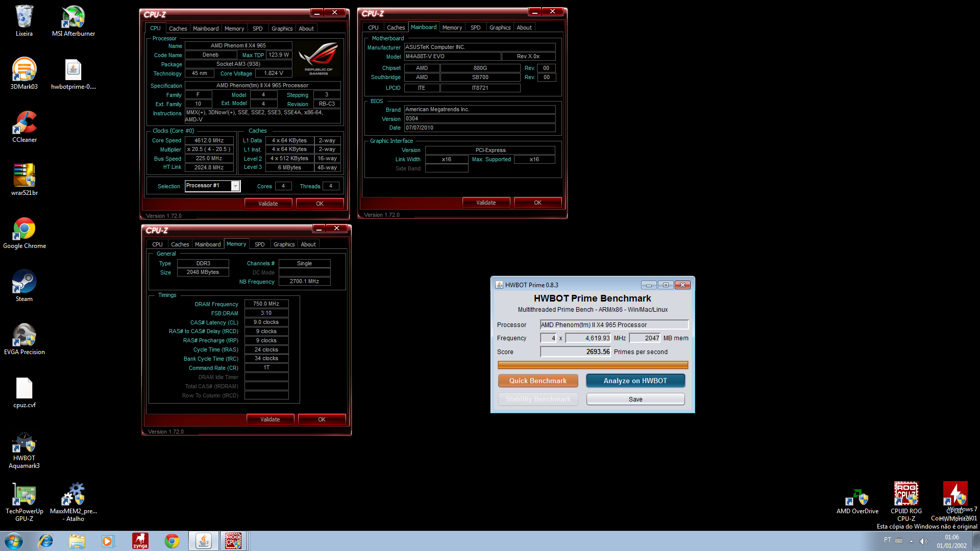
Task: Click OK in Mainboard CPU-Z window
Action: (537, 203)
